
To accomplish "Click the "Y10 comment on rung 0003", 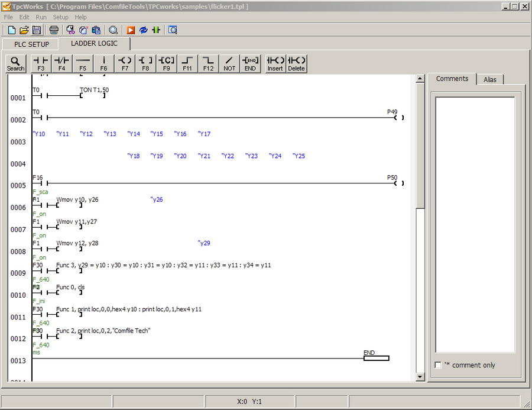I will pos(39,134).
